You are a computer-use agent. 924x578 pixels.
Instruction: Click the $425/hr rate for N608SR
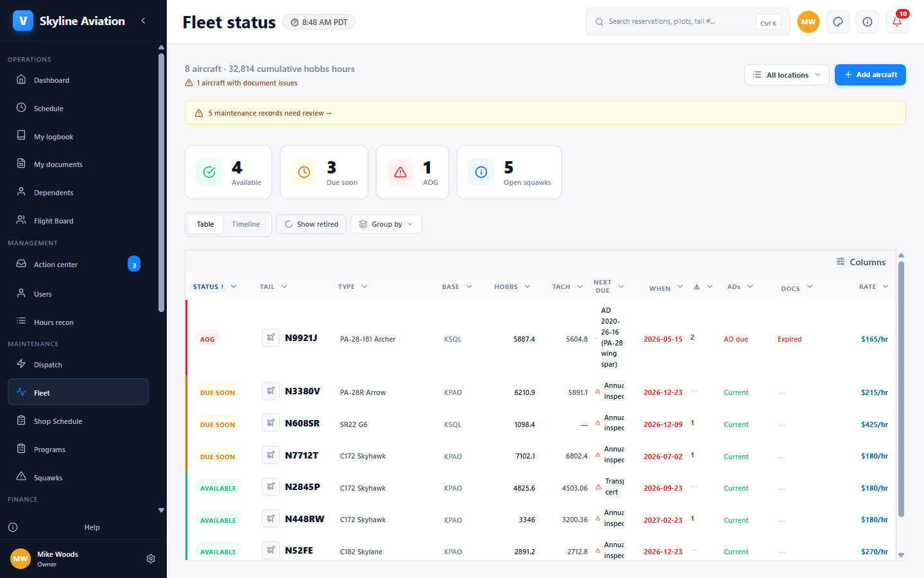point(875,424)
